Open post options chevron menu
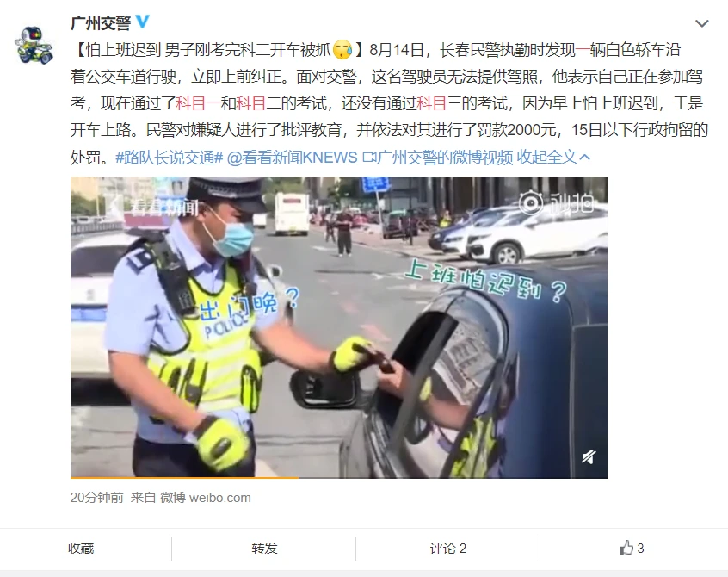728x577 pixels. (701, 23)
